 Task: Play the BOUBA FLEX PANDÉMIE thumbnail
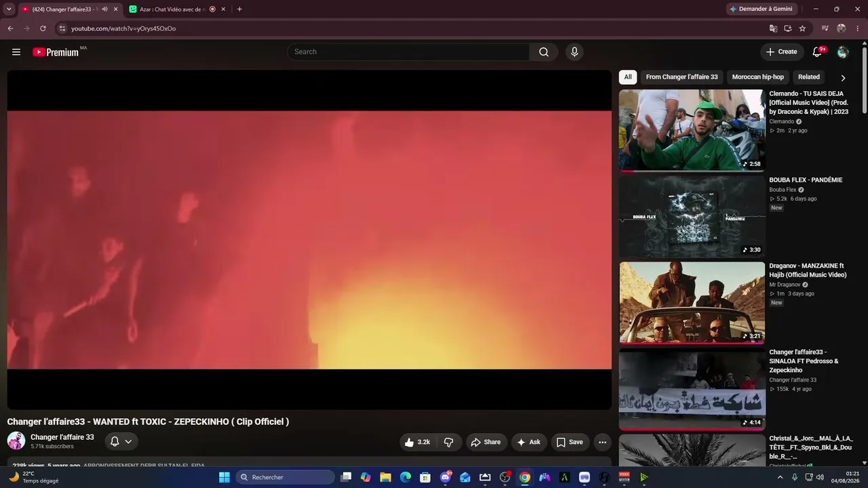coord(692,217)
